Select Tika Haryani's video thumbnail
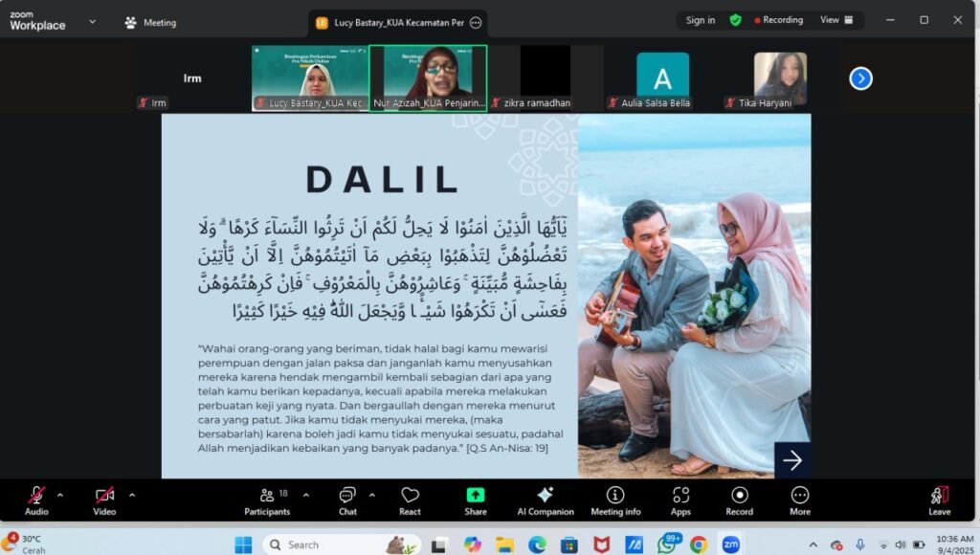 780,78
